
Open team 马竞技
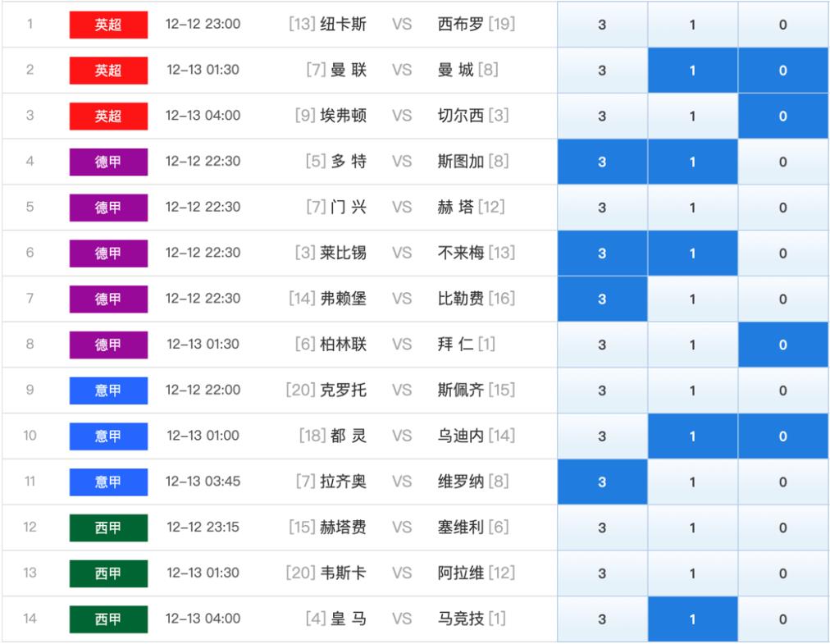point(461,619)
